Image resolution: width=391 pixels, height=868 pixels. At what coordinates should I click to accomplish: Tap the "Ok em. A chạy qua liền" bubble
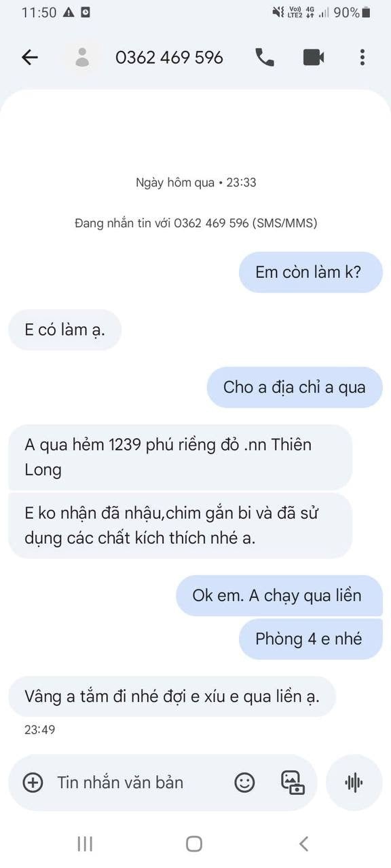pyautogui.click(x=279, y=595)
